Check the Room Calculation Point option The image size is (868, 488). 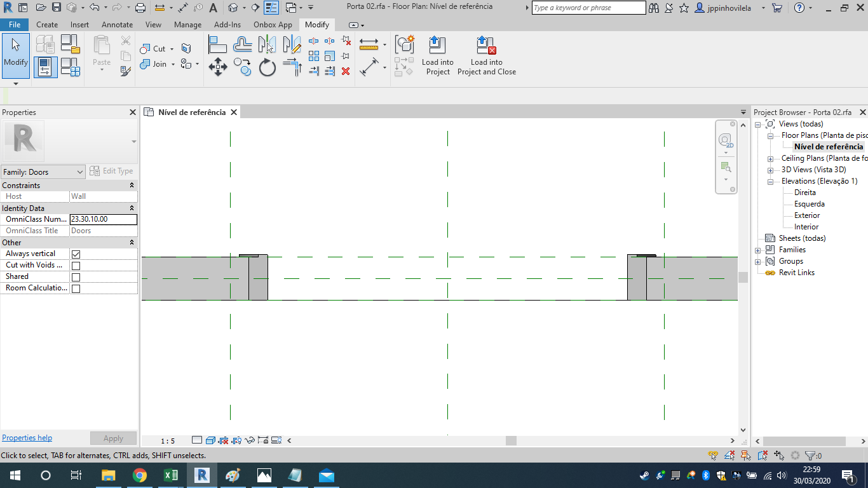point(77,287)
